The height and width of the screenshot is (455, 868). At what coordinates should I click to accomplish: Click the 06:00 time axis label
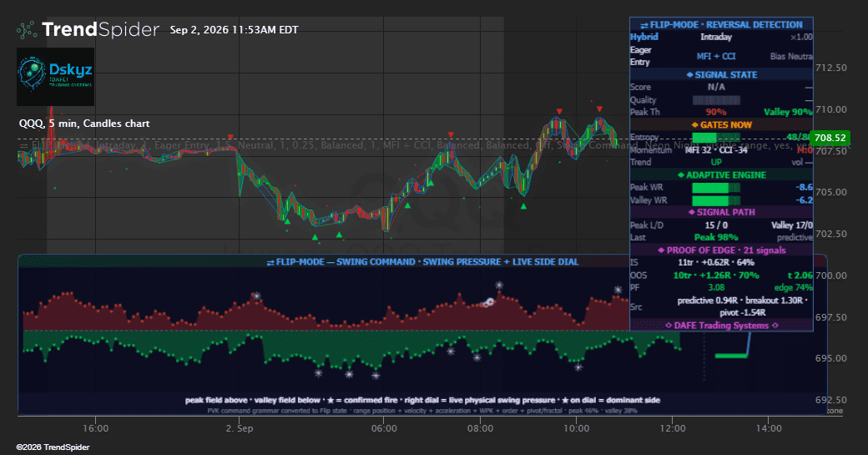pyautogui.click(x=384, y=428)
